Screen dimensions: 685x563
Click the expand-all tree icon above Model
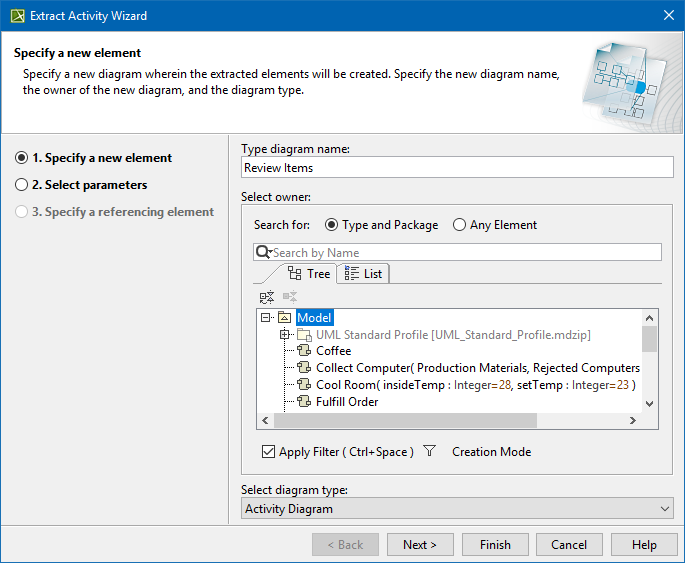(266, 297)
